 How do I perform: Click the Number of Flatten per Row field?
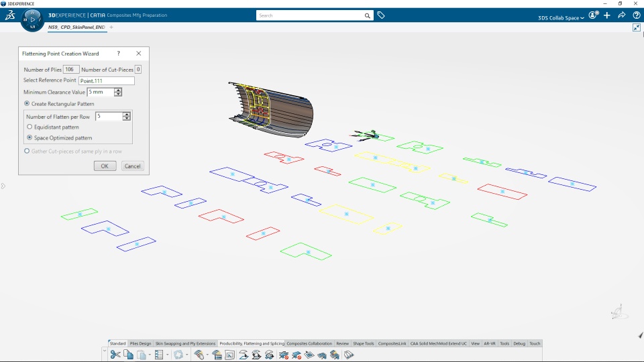point(109,116)
